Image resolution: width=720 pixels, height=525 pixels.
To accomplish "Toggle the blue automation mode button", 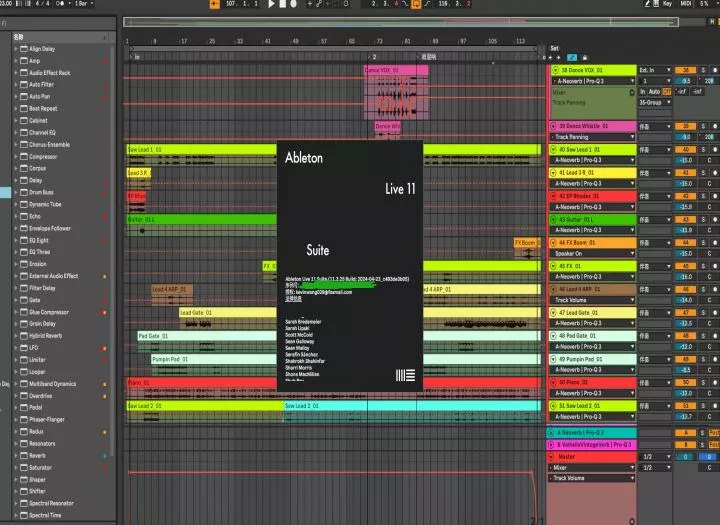I will click(x=572, y=57).
